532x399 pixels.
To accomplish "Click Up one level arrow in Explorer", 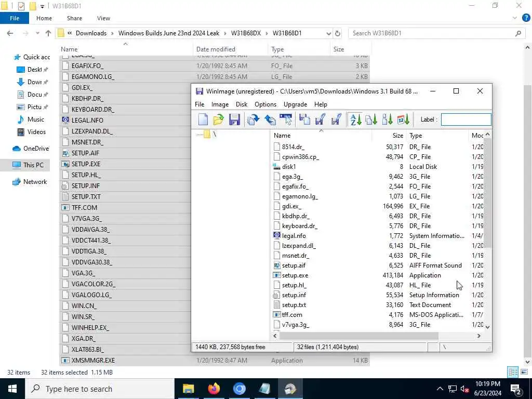I will pos(48,33).
